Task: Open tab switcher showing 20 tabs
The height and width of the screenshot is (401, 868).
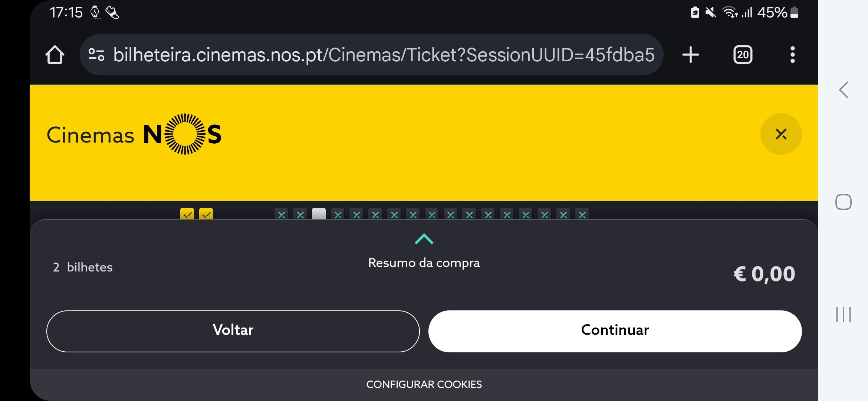Action: click(743, 55)
